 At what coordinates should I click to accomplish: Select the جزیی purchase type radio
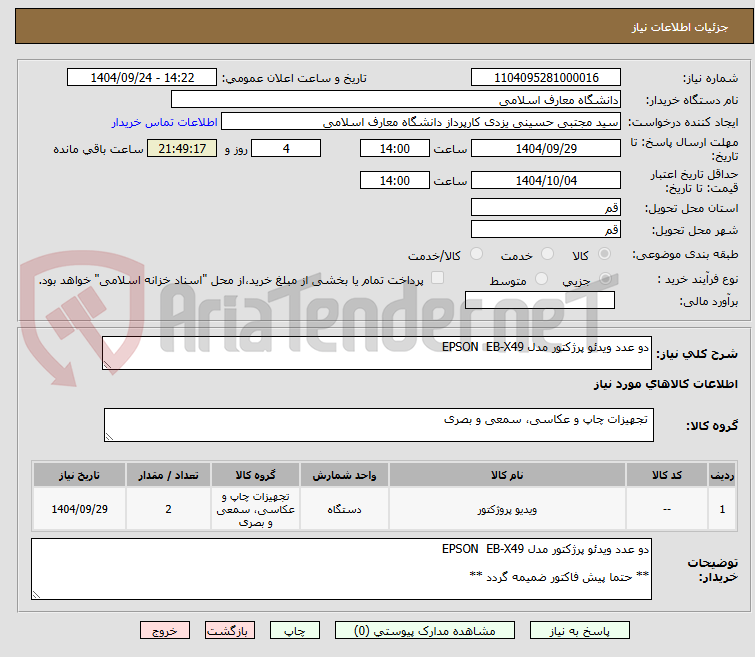click(605, 278)
